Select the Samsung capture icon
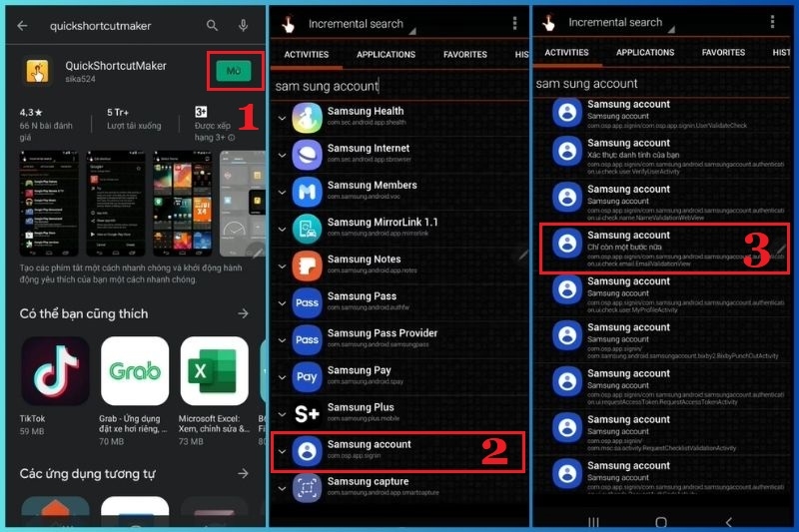The height and width of the screenshot is (532, 799). pyautogui.click(x=307, y=488)
